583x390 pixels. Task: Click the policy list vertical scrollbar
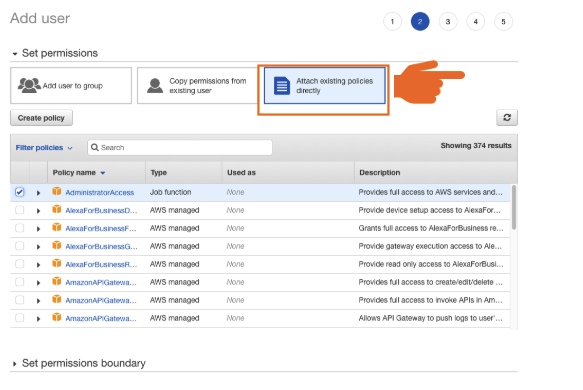tap(514, 207)
